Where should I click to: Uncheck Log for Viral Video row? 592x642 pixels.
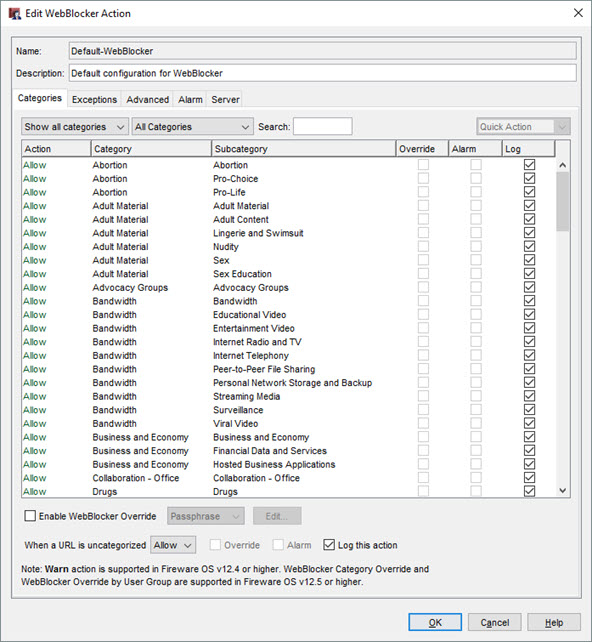(x=529, y=423)
